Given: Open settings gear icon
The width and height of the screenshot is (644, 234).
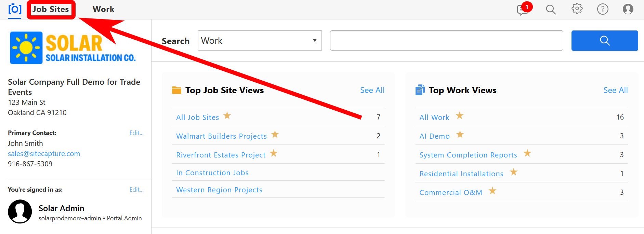Looking at the screenshot, I should point(577,9).
